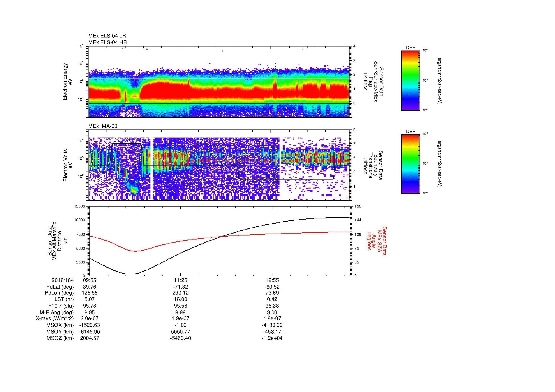
Task: Click the 'MSOZ (km)' row label
Action: click(x=60, y=338)
